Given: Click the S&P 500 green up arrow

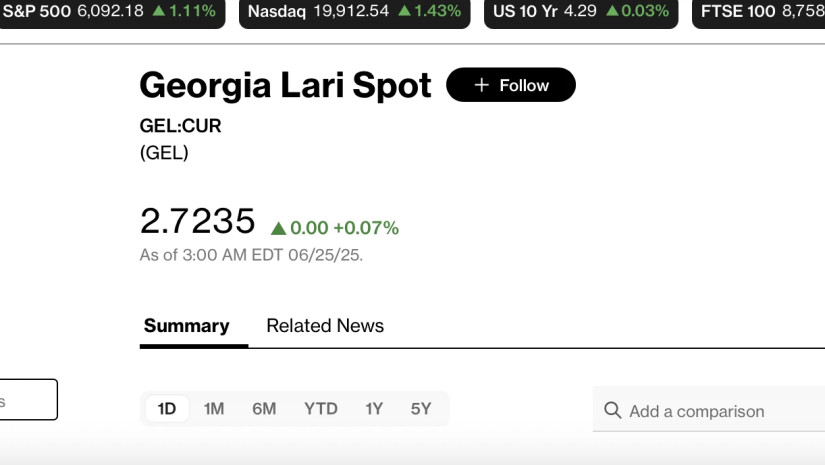Looking at the screenshot, I should point(159,12).
